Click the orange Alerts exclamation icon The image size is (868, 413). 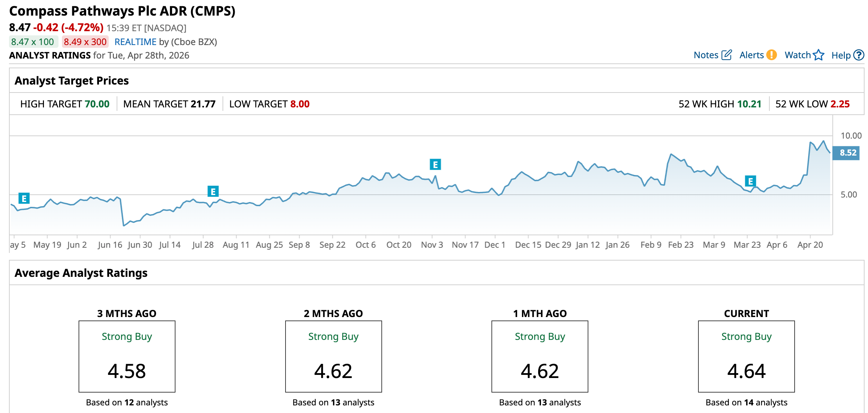tap(771, 55)
